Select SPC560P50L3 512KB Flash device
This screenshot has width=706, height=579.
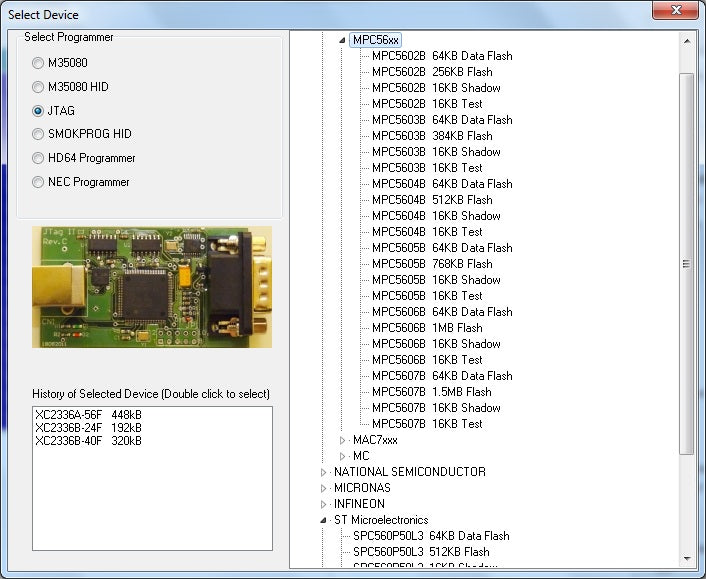[421, 552]
